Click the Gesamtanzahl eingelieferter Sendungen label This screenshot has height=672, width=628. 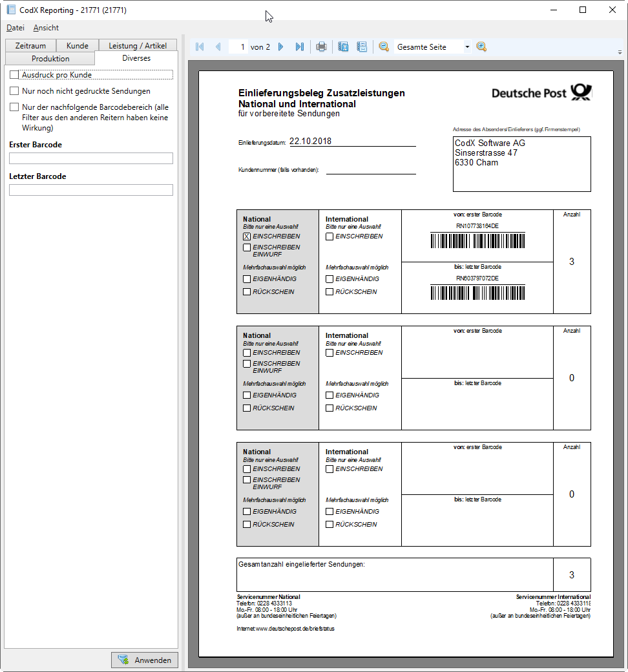[302, 565]
